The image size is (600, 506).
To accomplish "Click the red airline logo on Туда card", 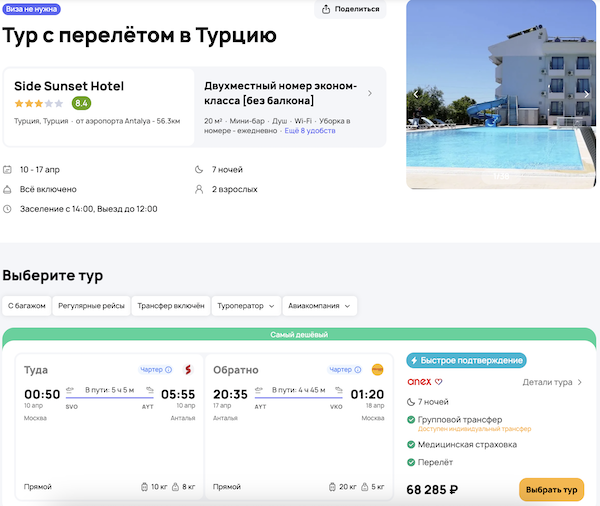I will (x=187, y=370).
